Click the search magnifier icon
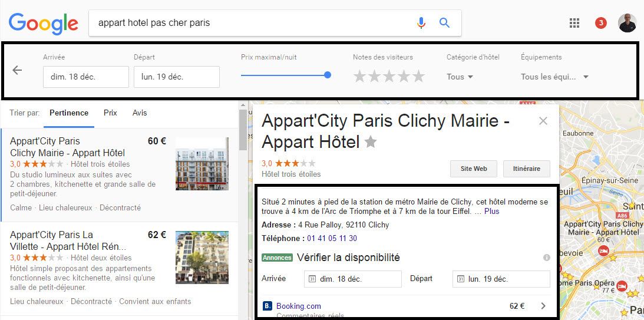The width and height of the screenshot is (644, 320). point(444,22)
